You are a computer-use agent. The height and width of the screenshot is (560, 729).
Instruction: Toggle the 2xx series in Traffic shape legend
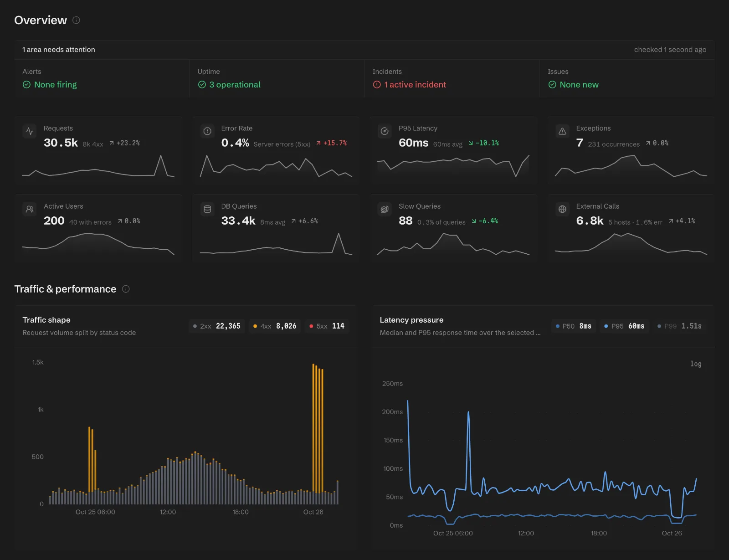click(217, 326)
